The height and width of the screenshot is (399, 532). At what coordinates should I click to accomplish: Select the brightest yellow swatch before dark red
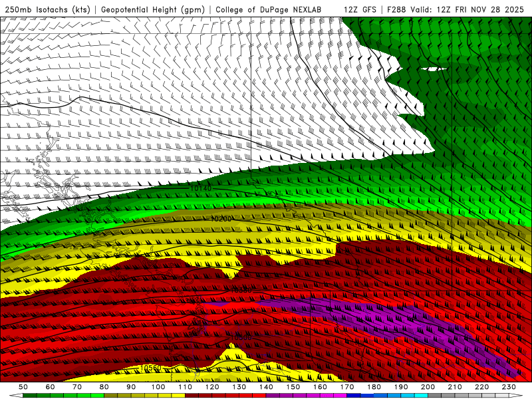(178, 396)
